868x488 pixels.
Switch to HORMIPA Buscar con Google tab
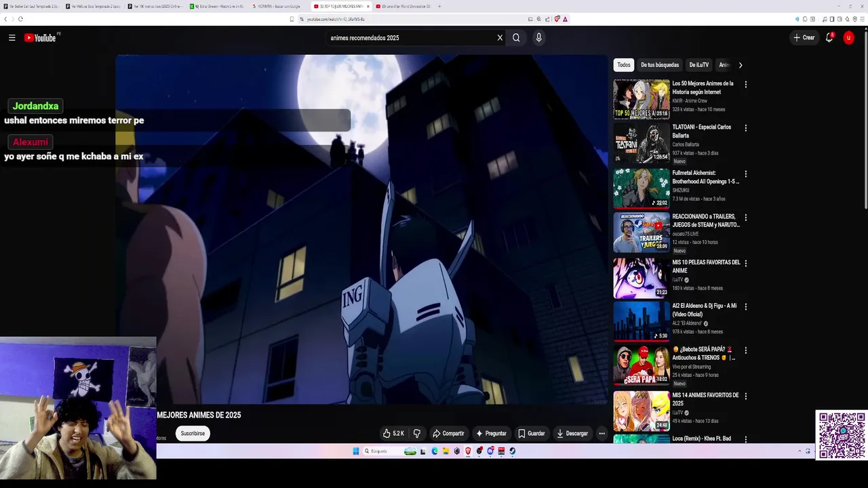[x=279, y=6]
